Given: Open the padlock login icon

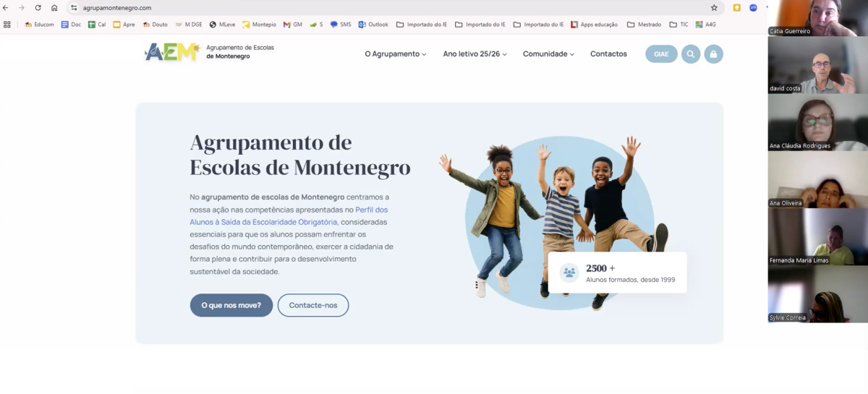Looking at the screenshot, I should tap(714, 54).
